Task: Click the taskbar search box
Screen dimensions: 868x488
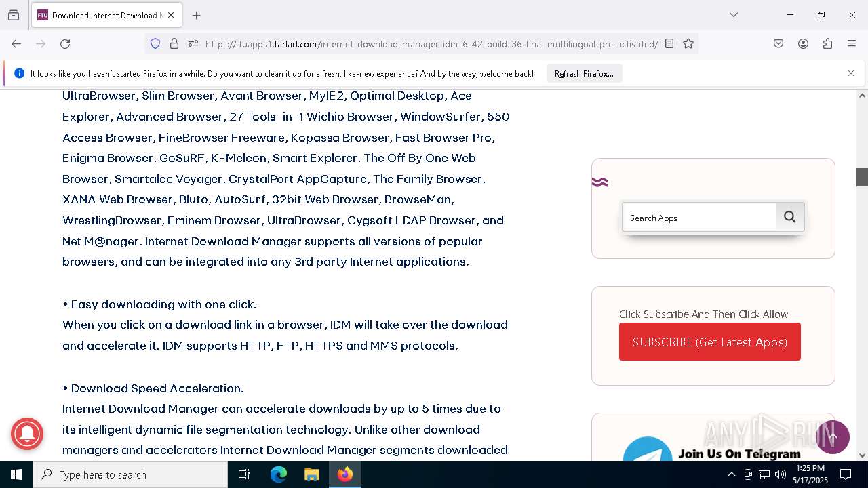Action: click(x=130, y=474)
